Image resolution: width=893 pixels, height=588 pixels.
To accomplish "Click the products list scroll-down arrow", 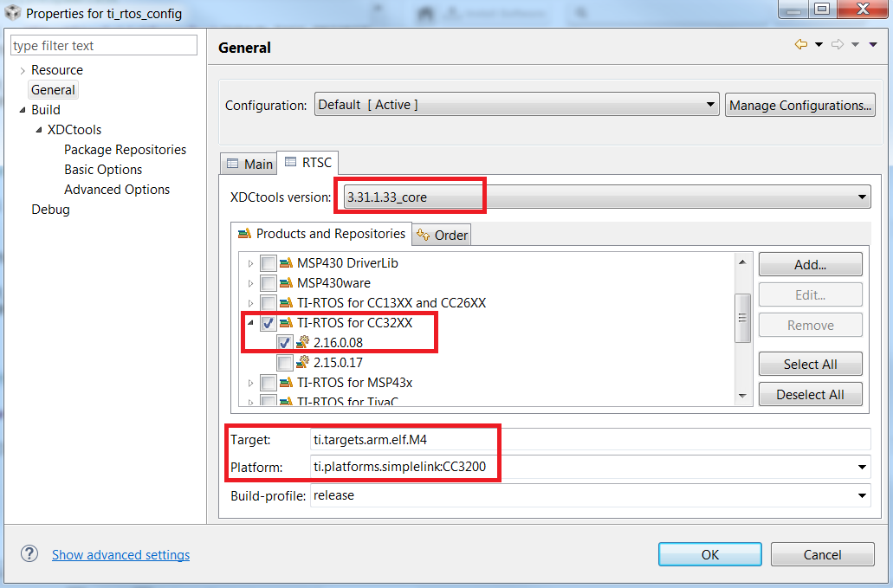I will pos(742,396).
